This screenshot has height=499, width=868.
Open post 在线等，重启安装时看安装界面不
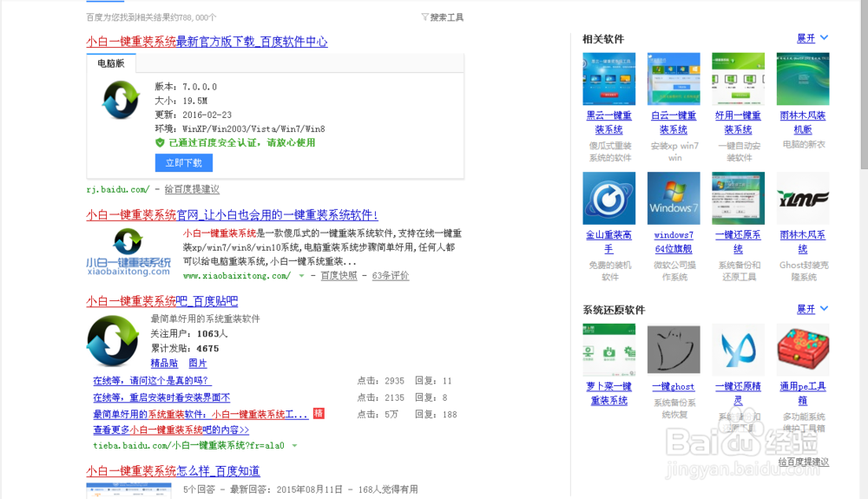161,397
